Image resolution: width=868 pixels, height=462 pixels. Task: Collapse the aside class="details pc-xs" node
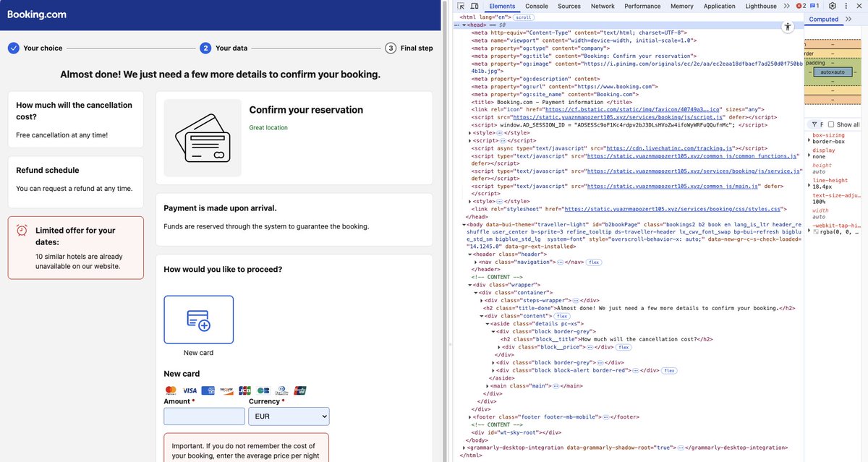coord(488,323)
